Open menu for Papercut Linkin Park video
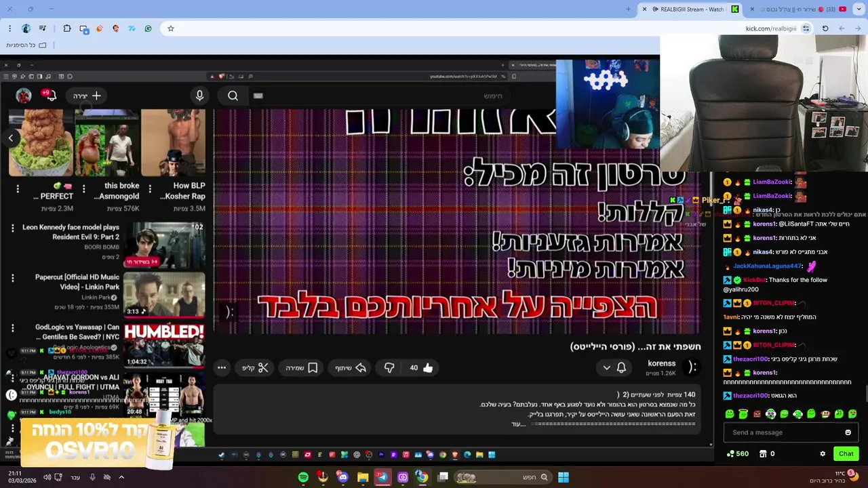 (x=12, y=278)
